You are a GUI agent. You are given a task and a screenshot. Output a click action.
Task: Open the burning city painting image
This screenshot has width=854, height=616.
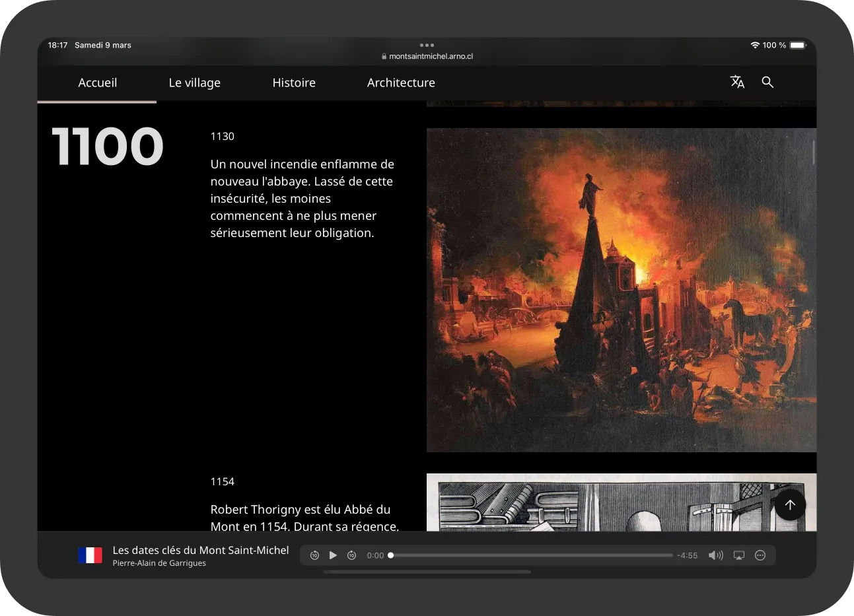coord(621,290)
